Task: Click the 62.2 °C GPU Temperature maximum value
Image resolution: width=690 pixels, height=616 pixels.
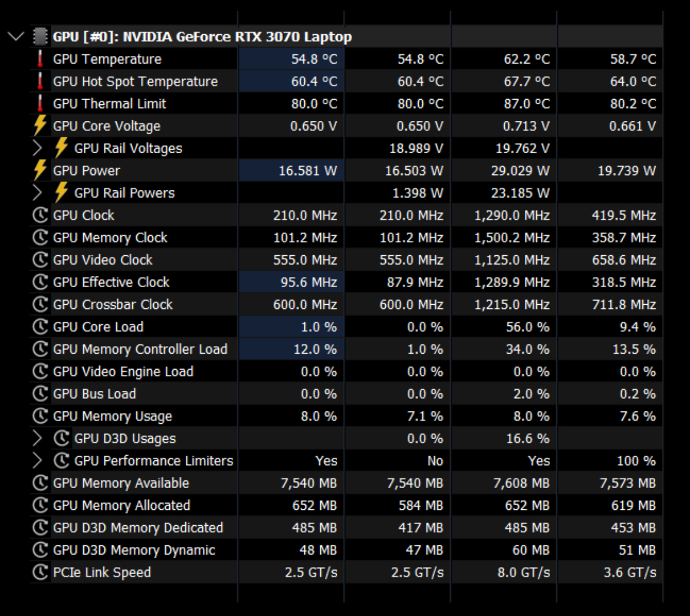Action: (x=526, y=60)
